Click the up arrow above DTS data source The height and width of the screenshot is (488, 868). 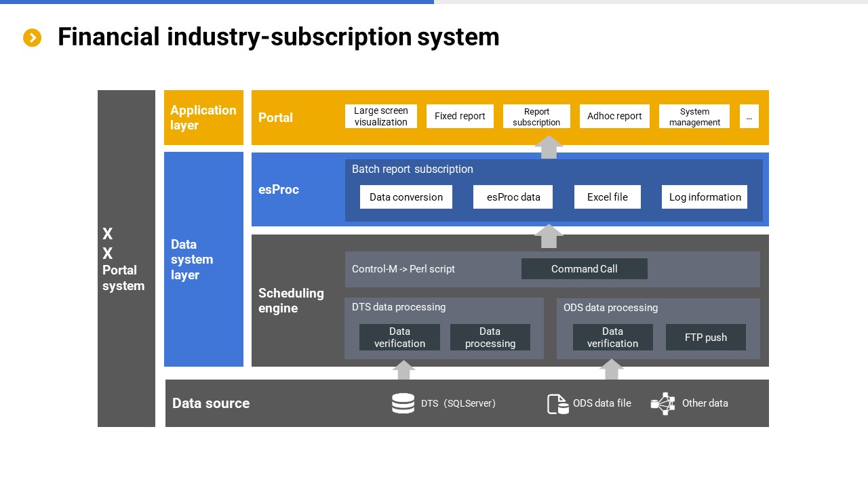click(x=403, y=370)
